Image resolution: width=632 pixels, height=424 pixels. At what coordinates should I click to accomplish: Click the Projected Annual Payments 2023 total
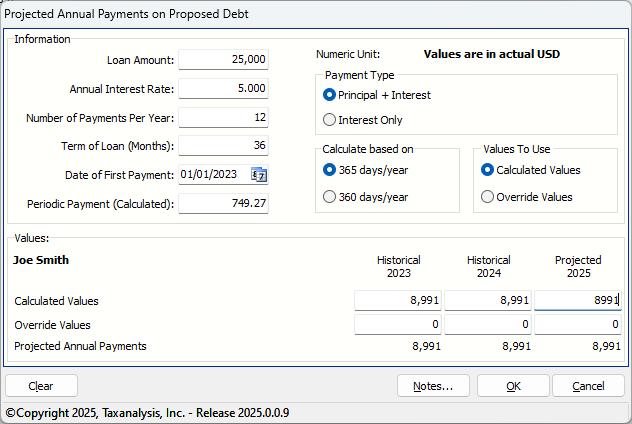426,346
